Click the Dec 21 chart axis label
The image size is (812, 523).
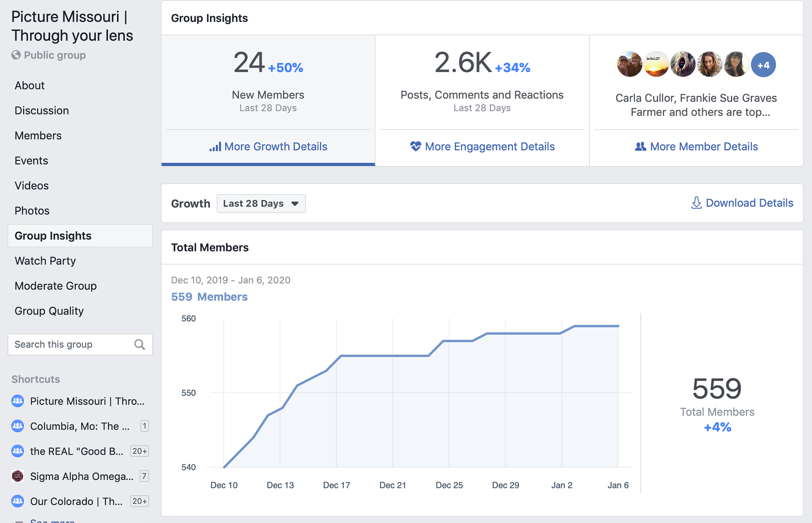[x=392, y=485]
